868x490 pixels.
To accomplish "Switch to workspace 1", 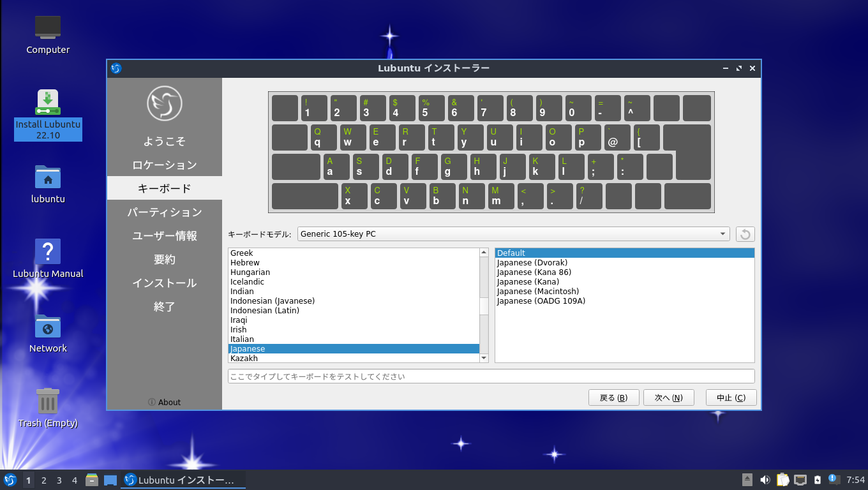I will click(29, 480).
